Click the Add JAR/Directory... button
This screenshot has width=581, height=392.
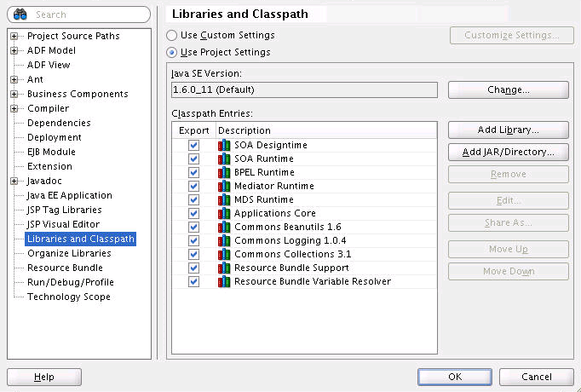[x=509, y=152]
